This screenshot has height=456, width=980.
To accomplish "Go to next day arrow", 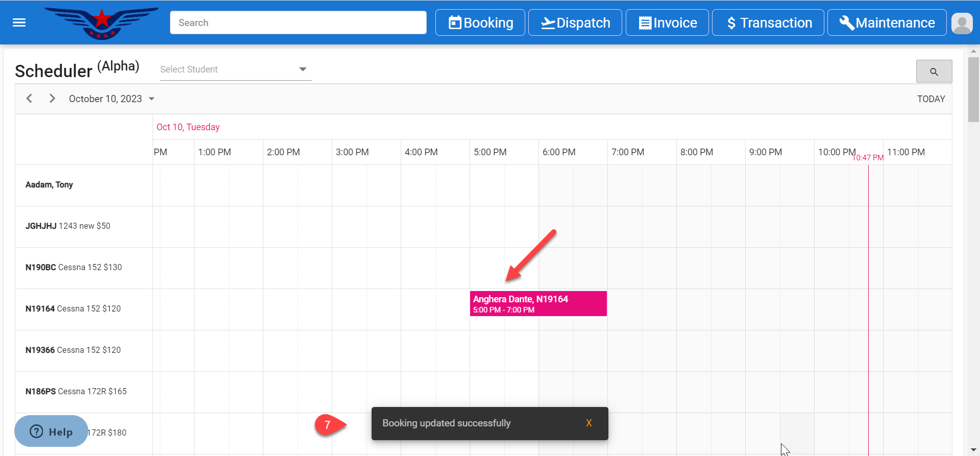I will (52, 99).
